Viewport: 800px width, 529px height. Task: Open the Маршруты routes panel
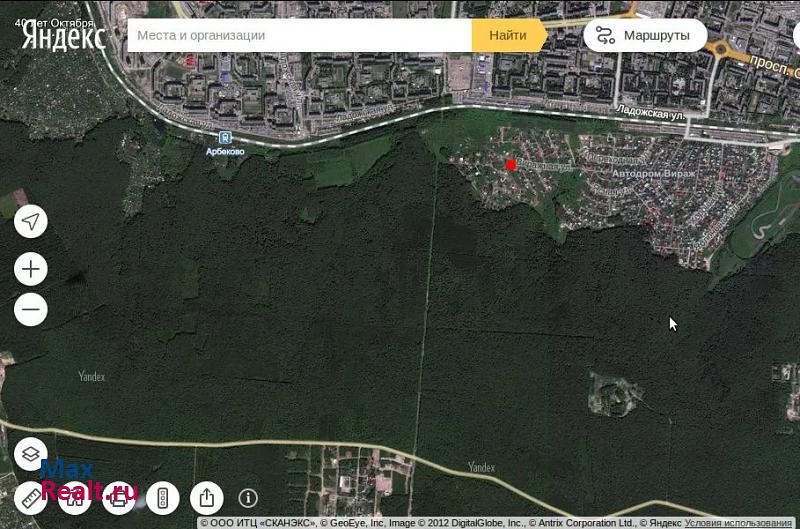[645, 35]
